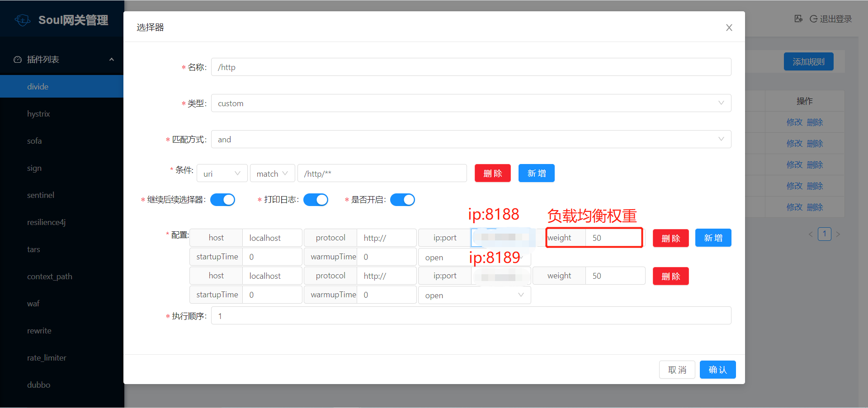Click the next page arrow
This screenshot has width=868, height=408.
[838, 234]
